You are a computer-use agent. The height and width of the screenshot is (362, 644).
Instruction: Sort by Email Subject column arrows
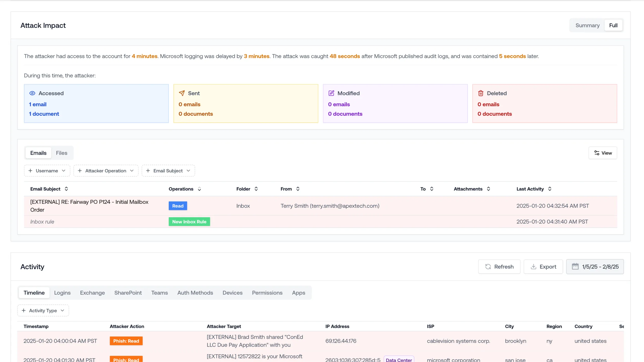pyautogui.click(x=66, y=189)
